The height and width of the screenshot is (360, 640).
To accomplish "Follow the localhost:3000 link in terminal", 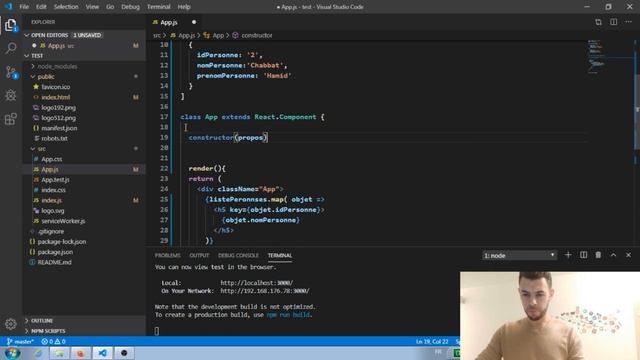I will click(x=257, y=283).
